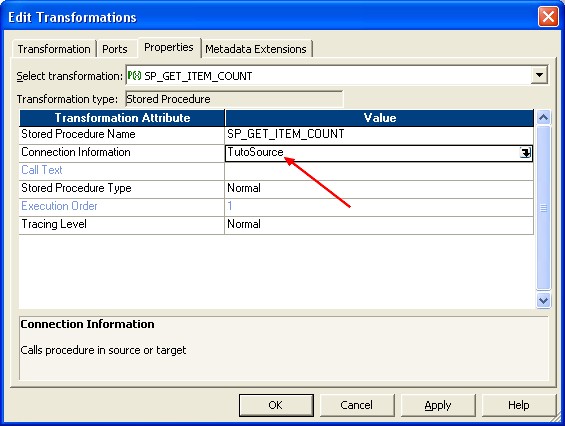
Task: Open the Connection Information value picker arrow
Action: click(525, 153)
